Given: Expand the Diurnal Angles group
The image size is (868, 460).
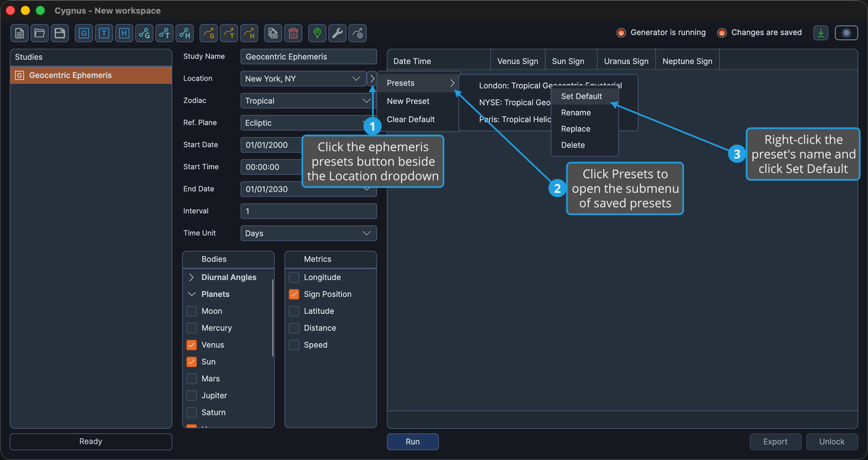Looking at the screenshot, I should [x=192, y=277].
